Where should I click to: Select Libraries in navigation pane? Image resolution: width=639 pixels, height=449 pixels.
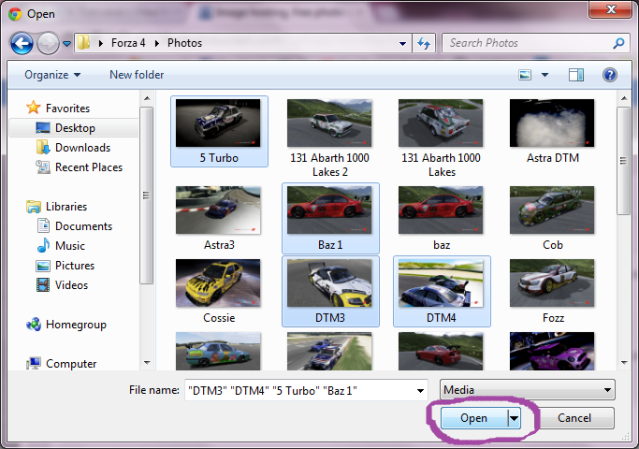(x=66, y=207)
